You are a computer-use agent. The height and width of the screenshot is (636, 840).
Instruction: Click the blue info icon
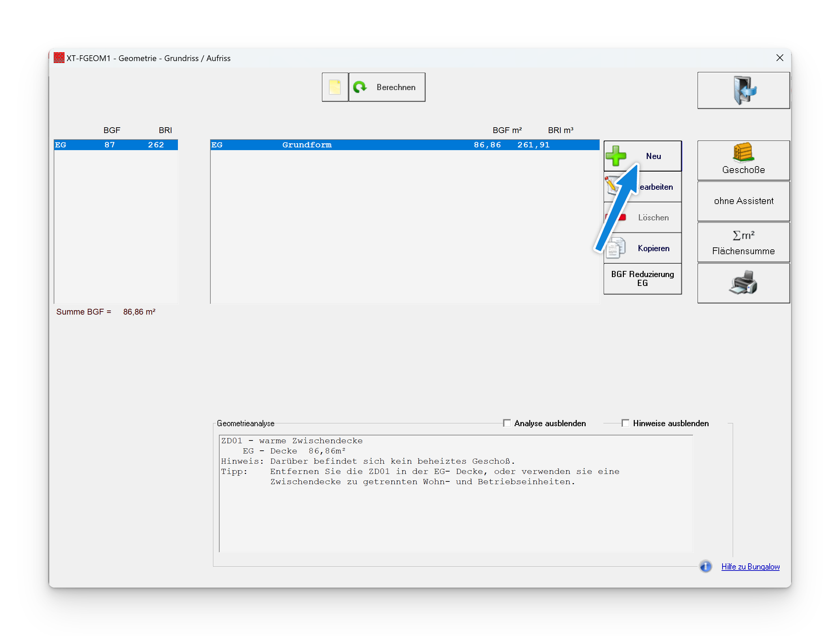pos(705,566)
